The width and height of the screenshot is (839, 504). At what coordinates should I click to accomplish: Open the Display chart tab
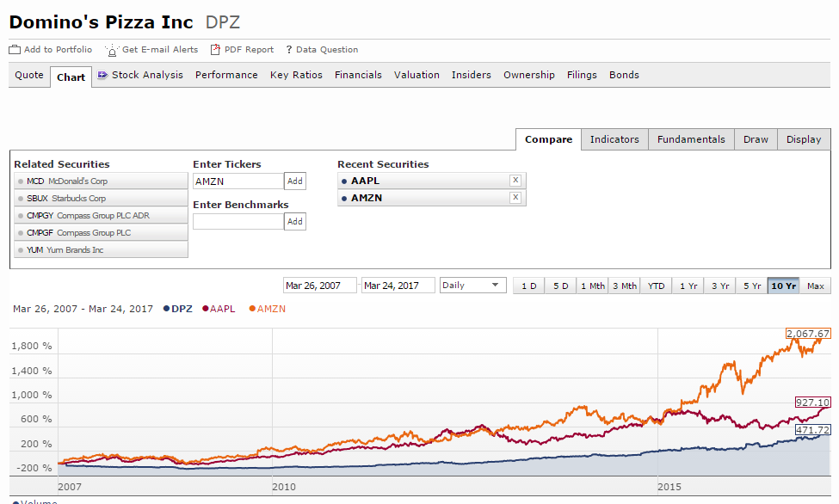[x=804, y=139]
